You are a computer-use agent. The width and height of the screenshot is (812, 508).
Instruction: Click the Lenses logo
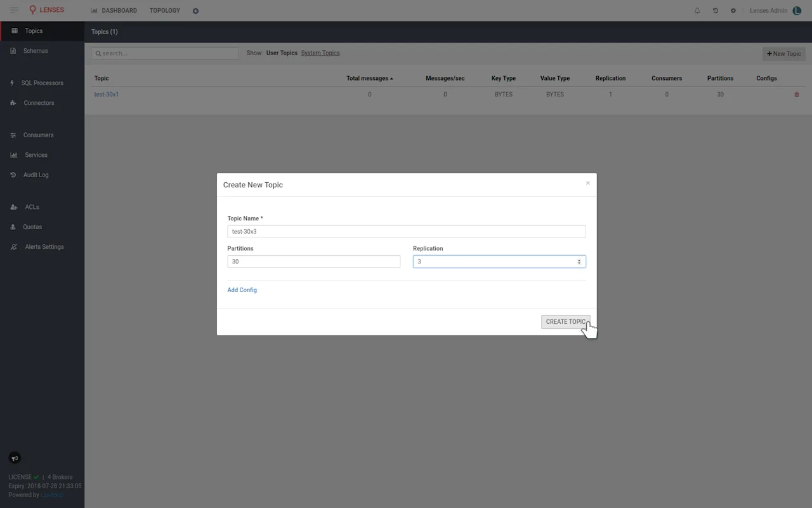click(47, 10)
